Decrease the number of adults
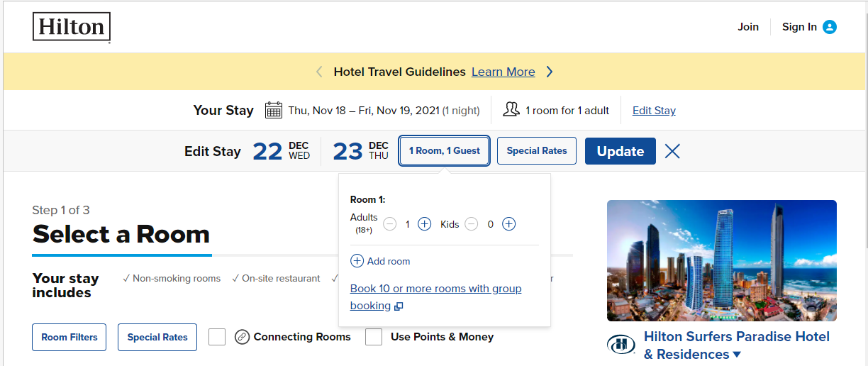 (389, 224)
